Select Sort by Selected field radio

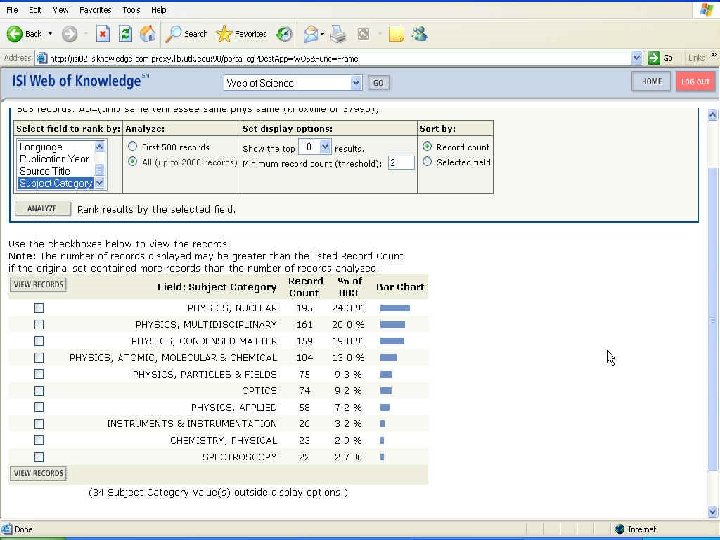point(428,162)
